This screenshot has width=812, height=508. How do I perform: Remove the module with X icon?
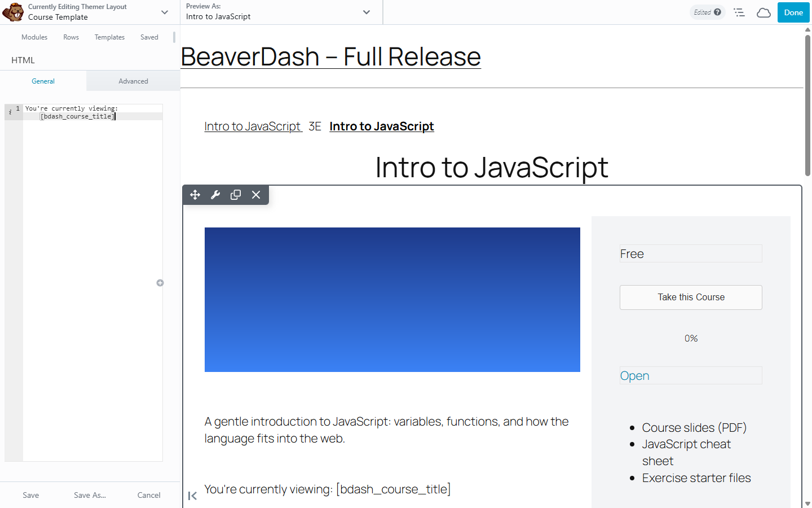pos(256,195)
